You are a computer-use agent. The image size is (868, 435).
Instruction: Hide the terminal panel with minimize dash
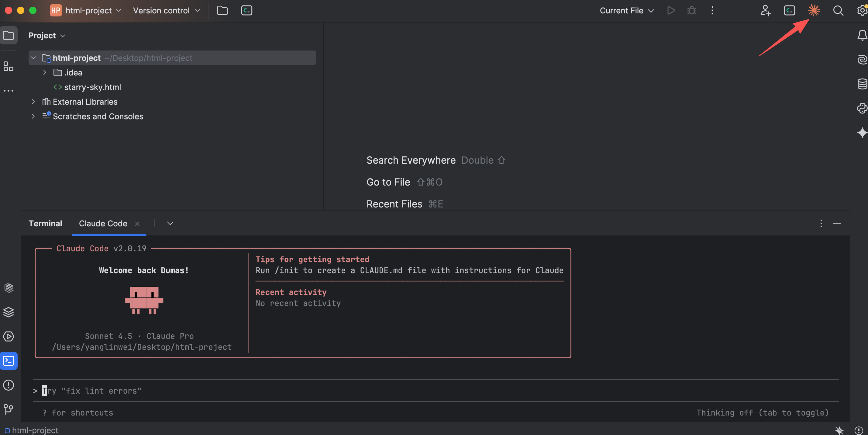coord(837,223)
